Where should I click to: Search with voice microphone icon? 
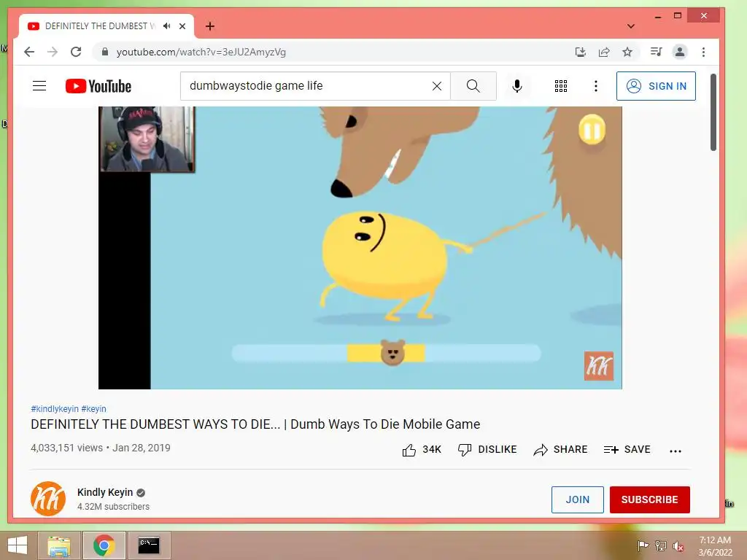(517, 86)
